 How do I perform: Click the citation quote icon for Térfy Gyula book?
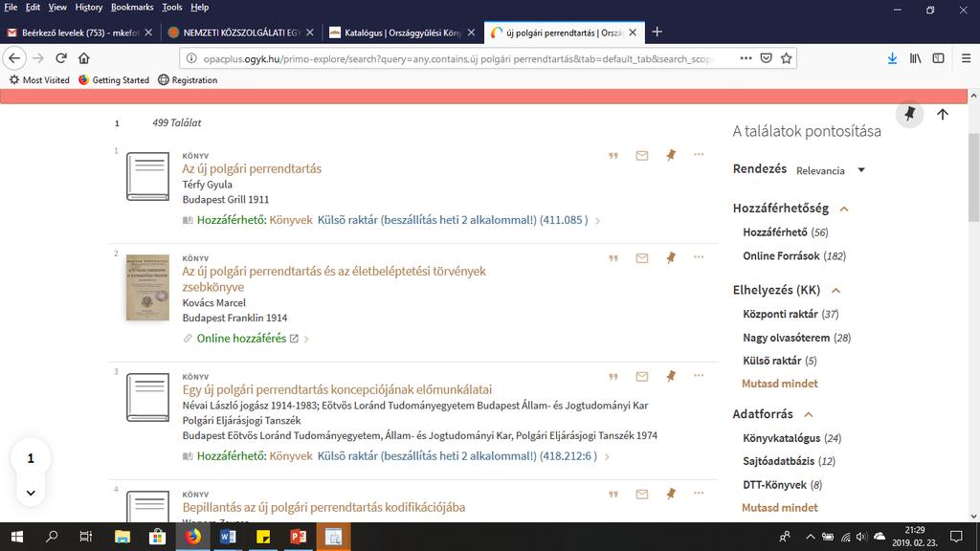[613, 156]
